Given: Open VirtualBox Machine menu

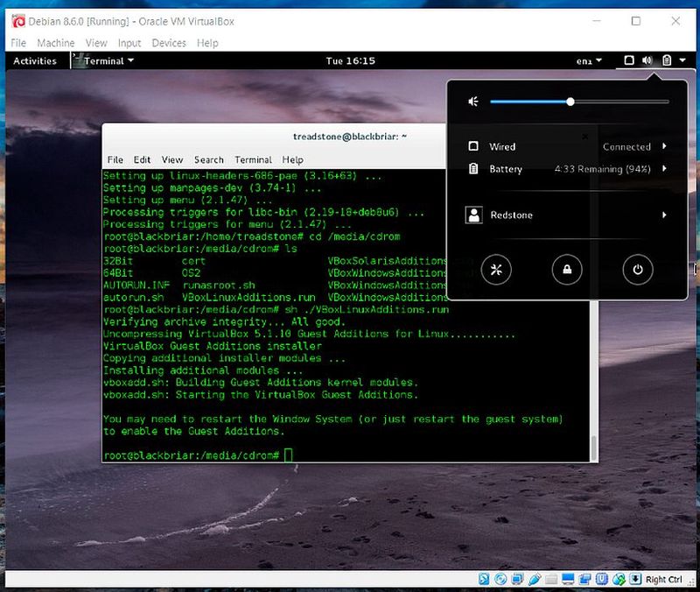Looking at the screenshot, I should (56, 43).
